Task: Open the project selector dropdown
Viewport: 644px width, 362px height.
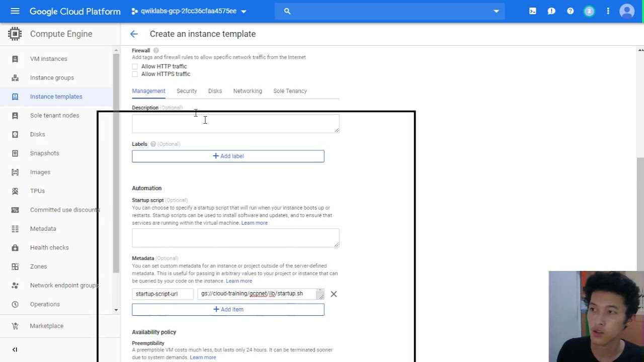Action: 189,11
